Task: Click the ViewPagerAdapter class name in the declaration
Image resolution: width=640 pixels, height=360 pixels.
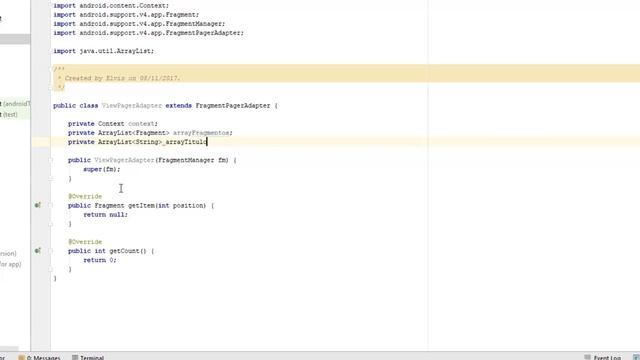Action: [132, 106]
